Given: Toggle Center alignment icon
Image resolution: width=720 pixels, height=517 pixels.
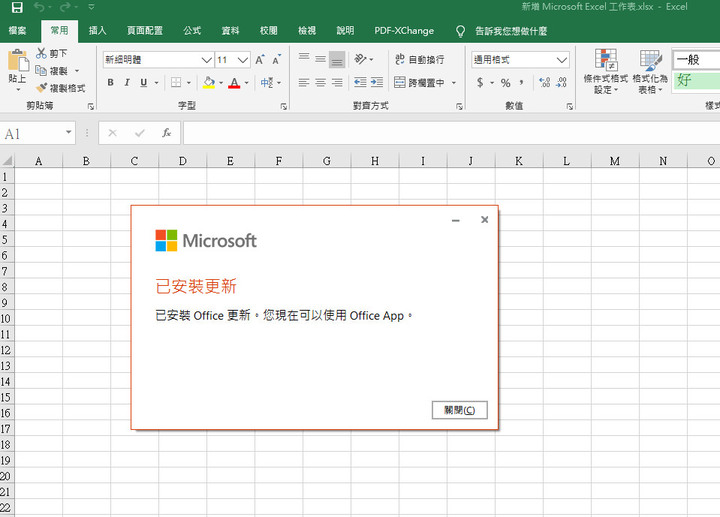Looking at the screenshot, I should point(321,83).
